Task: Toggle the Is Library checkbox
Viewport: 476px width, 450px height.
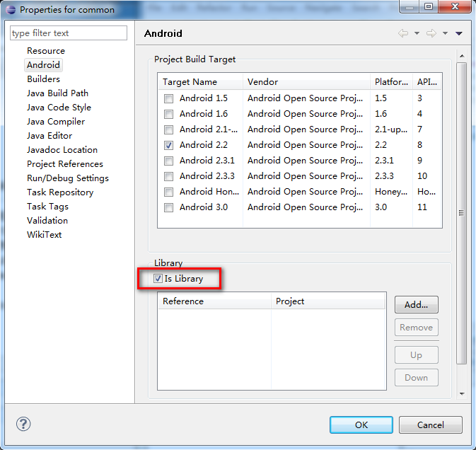Action: [x=158, y=278]
